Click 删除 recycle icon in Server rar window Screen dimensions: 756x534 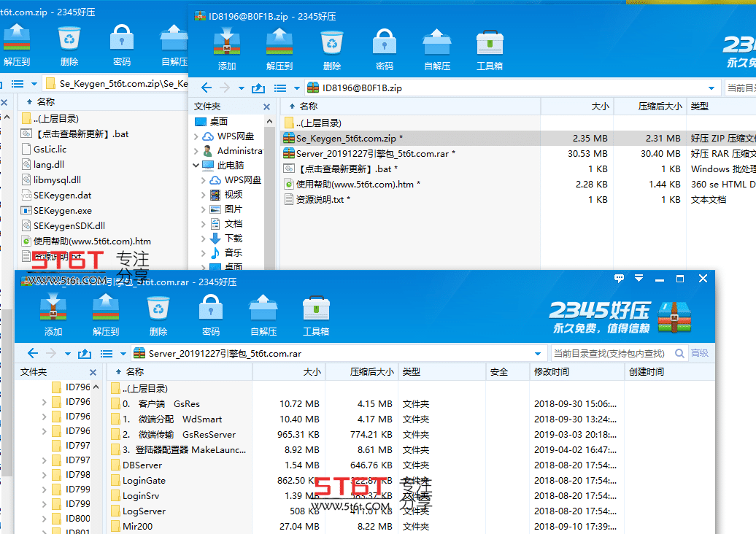(158, 308)
